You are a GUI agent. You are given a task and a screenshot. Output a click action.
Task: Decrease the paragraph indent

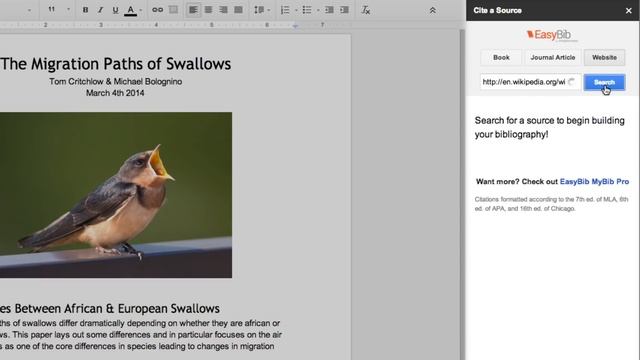329,10
